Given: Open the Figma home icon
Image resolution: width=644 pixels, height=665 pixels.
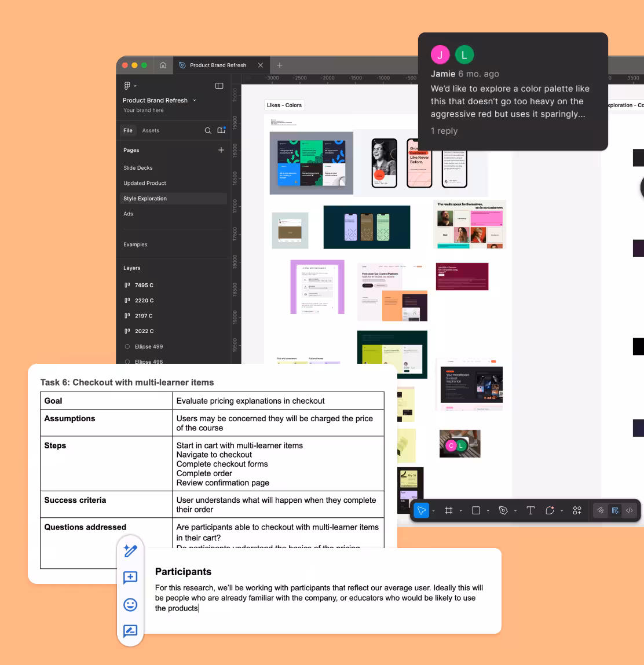Looking at the screenshot, I should (x=163, y=65).
